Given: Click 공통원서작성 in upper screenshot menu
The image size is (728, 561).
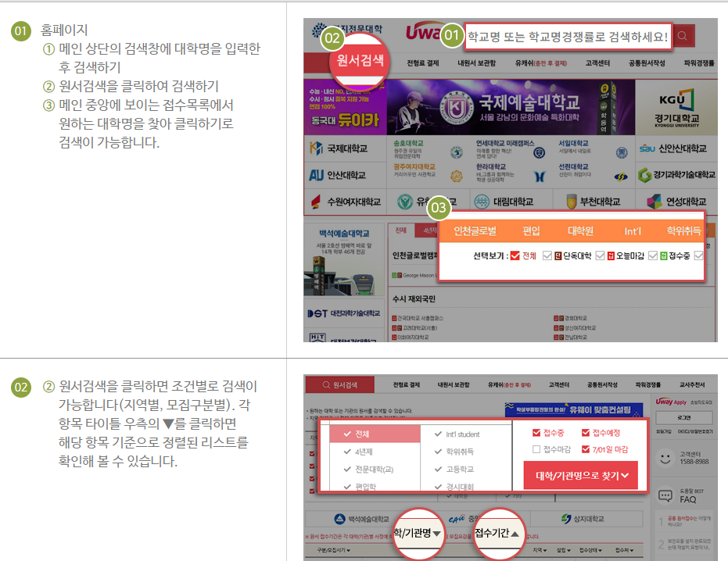Looking at the screenshot, I should (x=647, y=63).
